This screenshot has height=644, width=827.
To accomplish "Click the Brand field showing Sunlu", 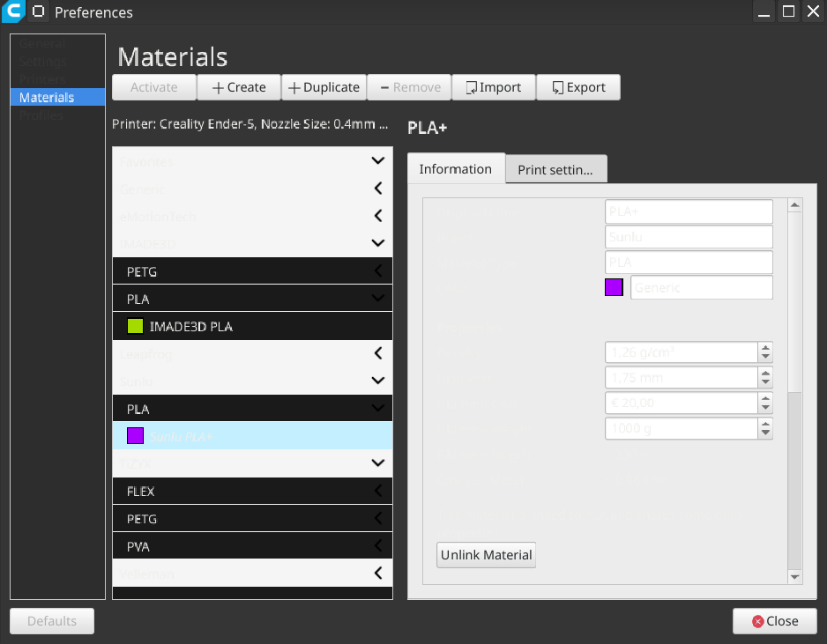I will pyautogui.click(x=689, y=237).
